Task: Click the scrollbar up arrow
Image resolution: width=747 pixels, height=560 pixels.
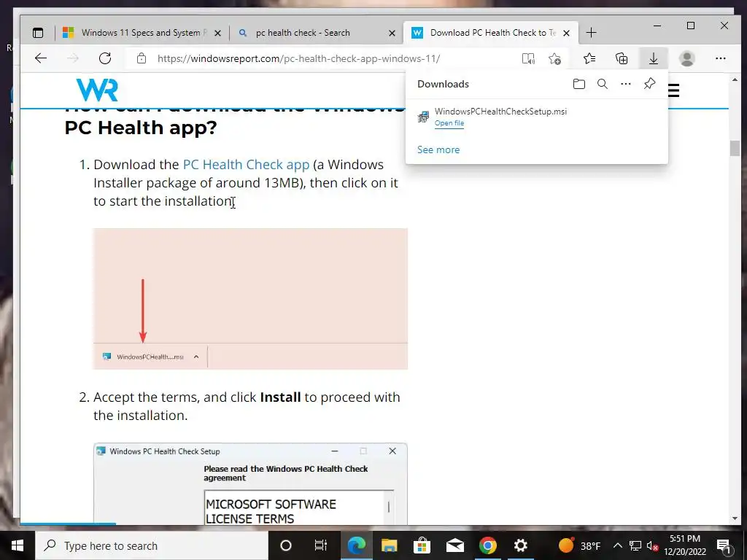Action: tap(735, 80)
